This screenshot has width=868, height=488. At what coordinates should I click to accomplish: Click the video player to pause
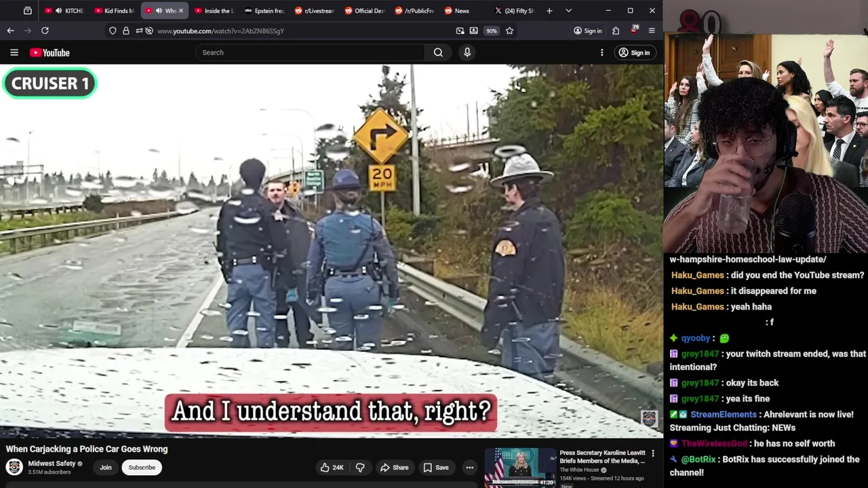coord(332,251)
